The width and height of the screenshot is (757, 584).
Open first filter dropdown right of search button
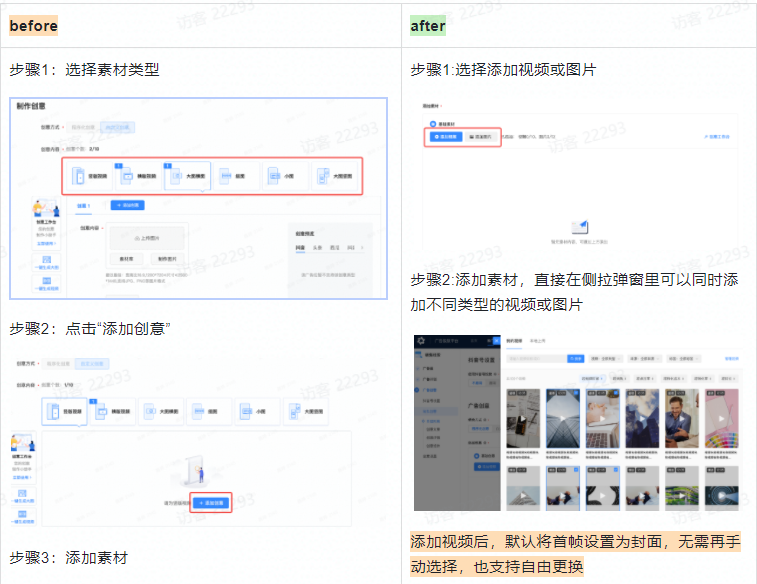605,359
